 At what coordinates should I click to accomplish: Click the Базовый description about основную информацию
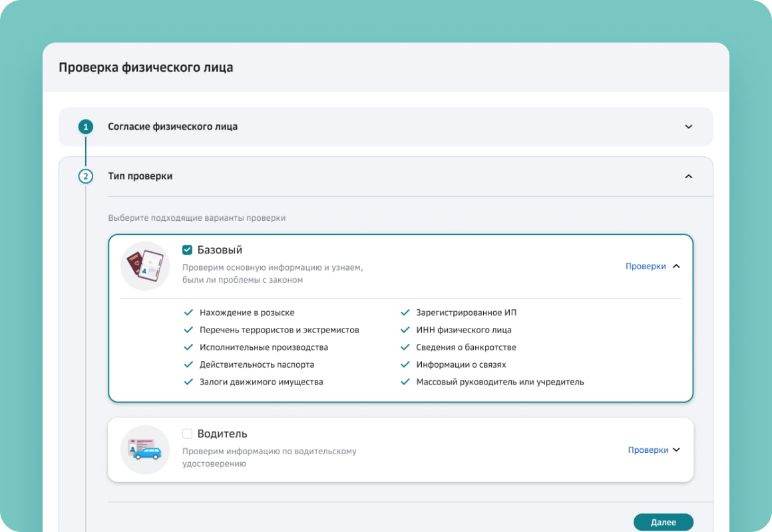point(272,273)
